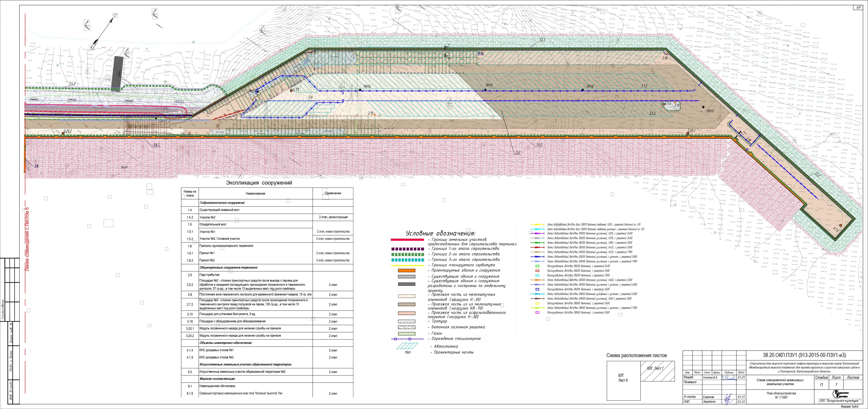
Task: Click the БЛГ Лист 6 sheet box
Action: (623, 381)
